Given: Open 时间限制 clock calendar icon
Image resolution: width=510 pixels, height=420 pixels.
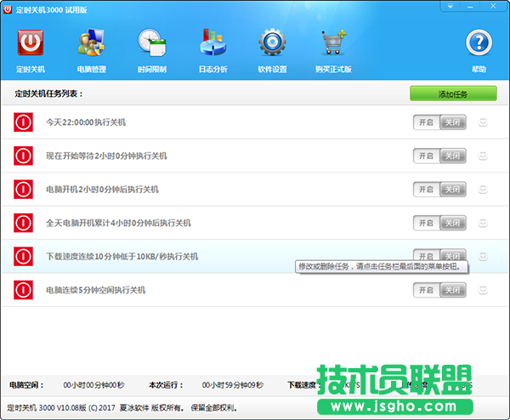Looking at the screenshot, I should coord(152,43).
